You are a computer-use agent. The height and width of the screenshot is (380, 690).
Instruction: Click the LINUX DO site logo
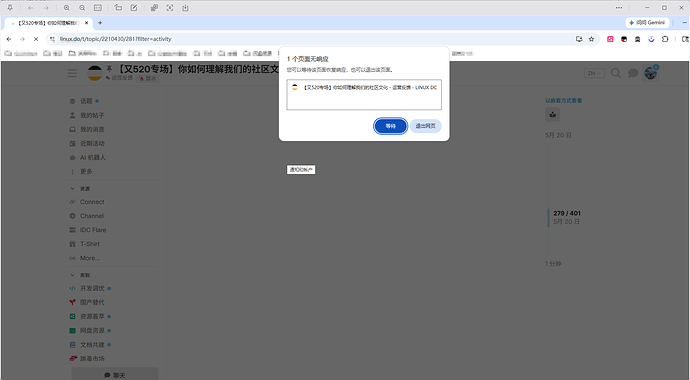pos(95,73)
